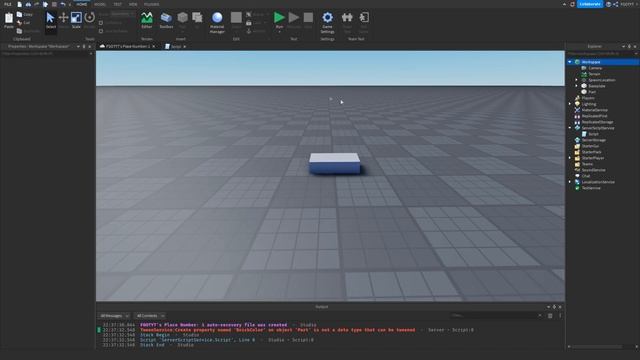Image resolution: width=640 pixels, height=360 pixels.
Task: Select Camera in Explorer
Action: coord(595,68)
